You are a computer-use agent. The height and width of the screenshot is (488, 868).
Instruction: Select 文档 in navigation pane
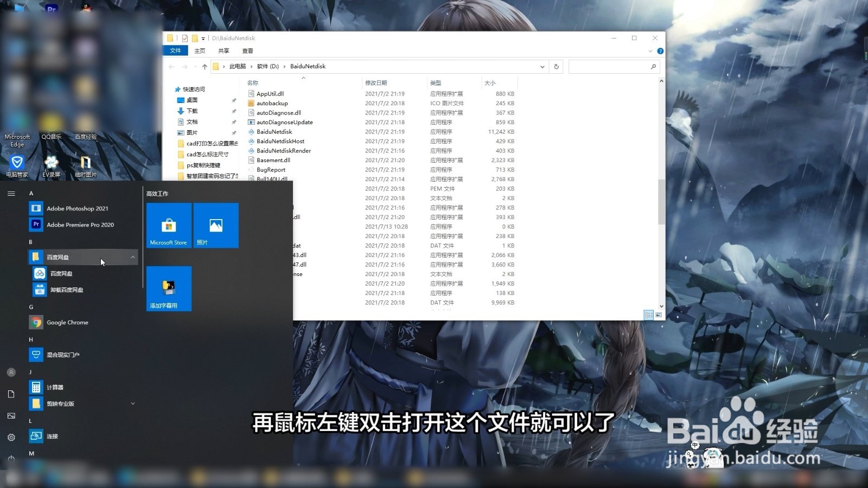(188, 121)
